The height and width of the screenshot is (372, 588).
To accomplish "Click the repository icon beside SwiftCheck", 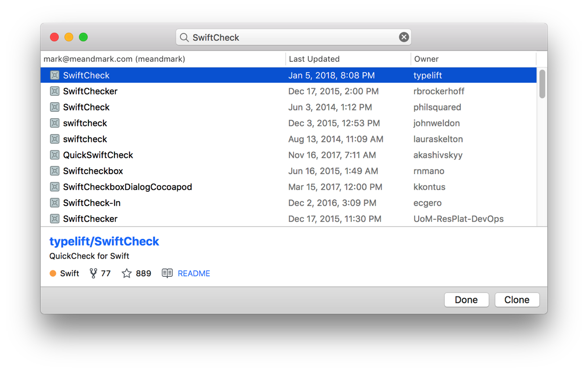I will click(54, 75).
